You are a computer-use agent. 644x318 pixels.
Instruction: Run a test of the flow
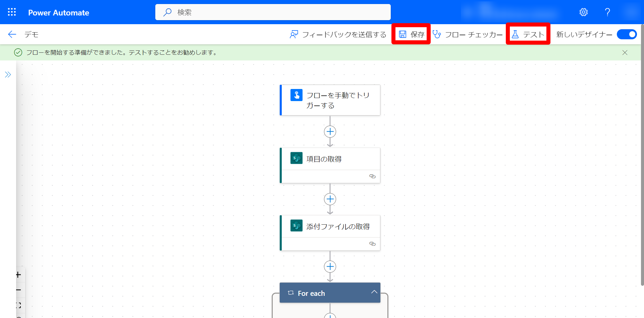528,34
